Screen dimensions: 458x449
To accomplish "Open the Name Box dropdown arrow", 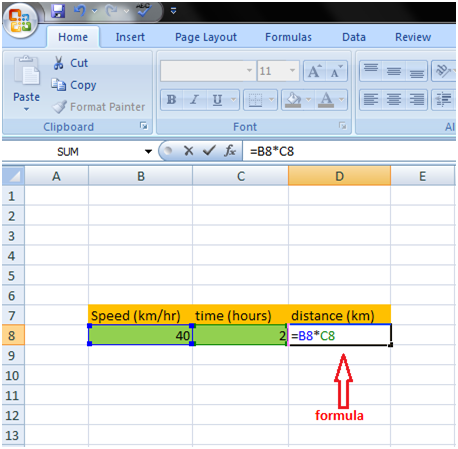I will tap(148, 152).
